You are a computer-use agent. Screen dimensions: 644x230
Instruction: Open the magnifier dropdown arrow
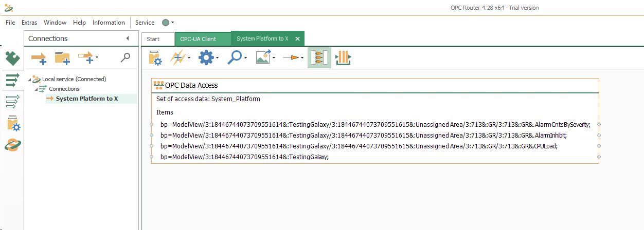tap(246, 57)
